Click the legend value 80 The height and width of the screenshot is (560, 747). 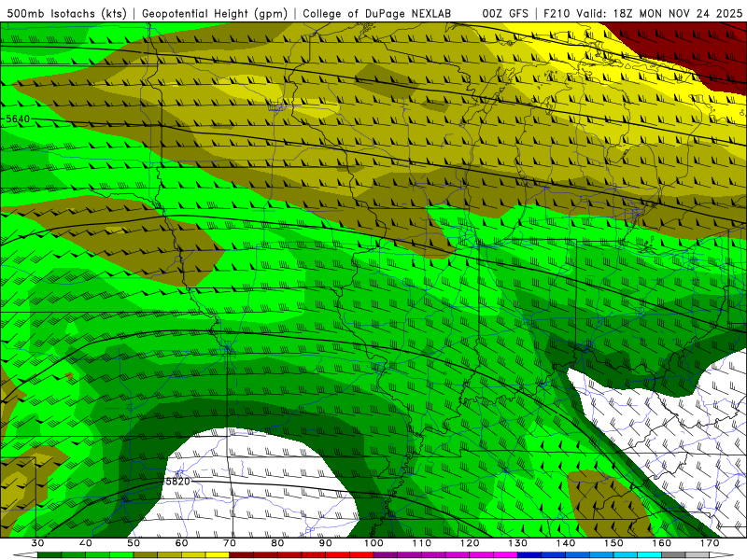tap(277, 543)
